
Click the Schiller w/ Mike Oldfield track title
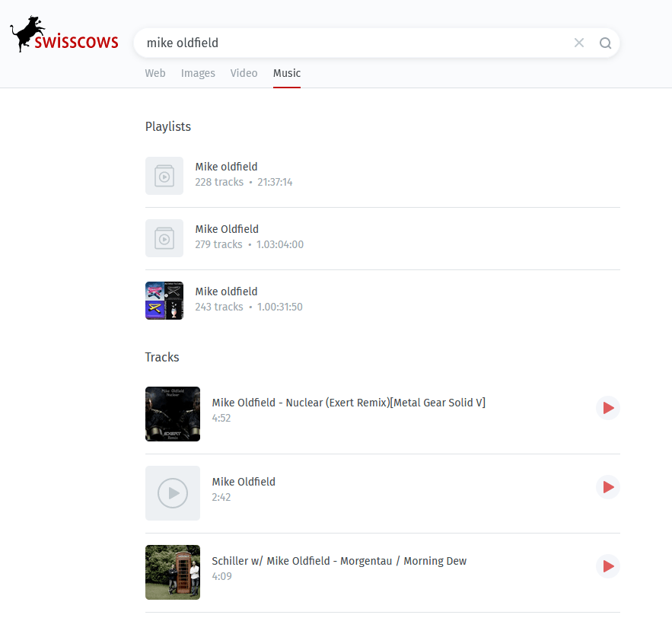click(339, 561)
